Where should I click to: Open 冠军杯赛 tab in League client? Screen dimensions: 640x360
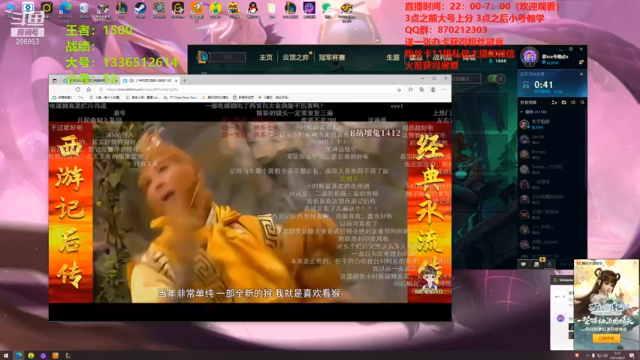click(332, 58)
